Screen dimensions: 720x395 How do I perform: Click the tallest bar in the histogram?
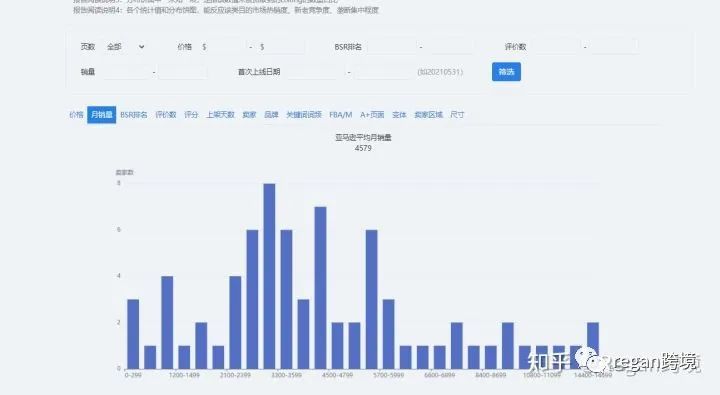tap(270, 276)
